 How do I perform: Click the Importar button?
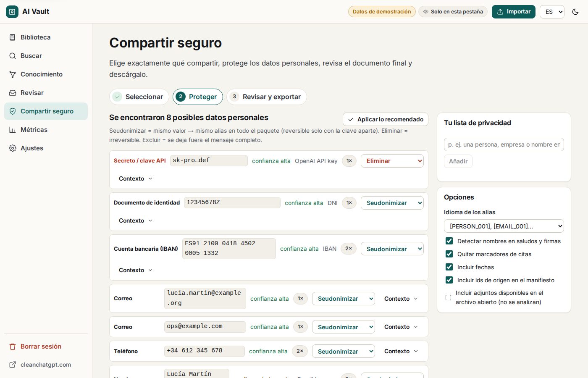tap(514, 12)
